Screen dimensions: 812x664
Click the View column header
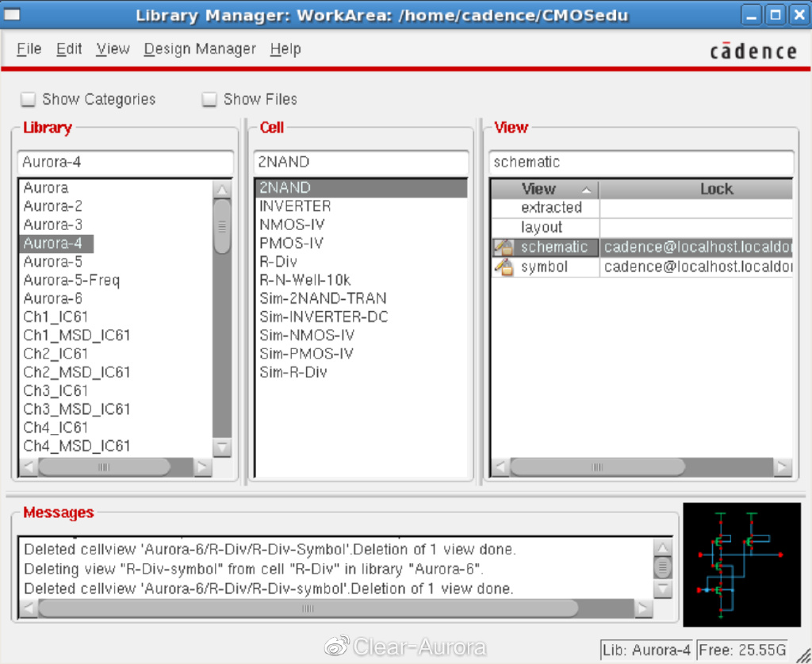click(545, 190)
